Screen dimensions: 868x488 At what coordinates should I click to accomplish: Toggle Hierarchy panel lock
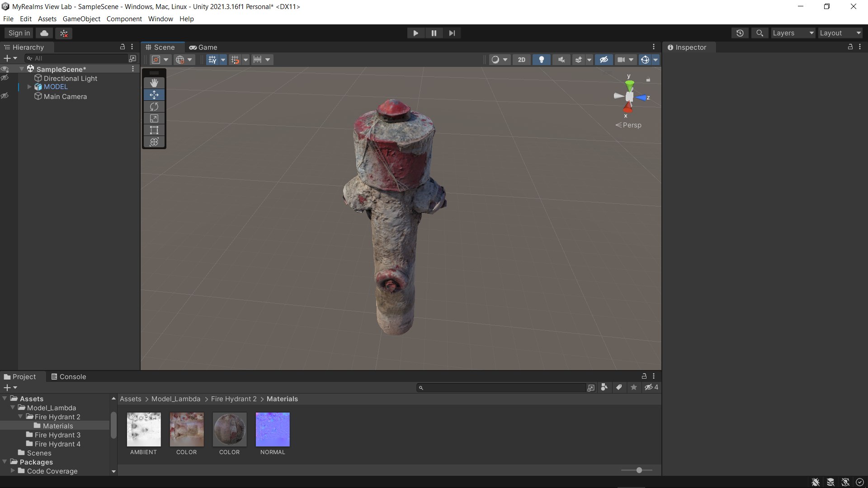point(122,47)
